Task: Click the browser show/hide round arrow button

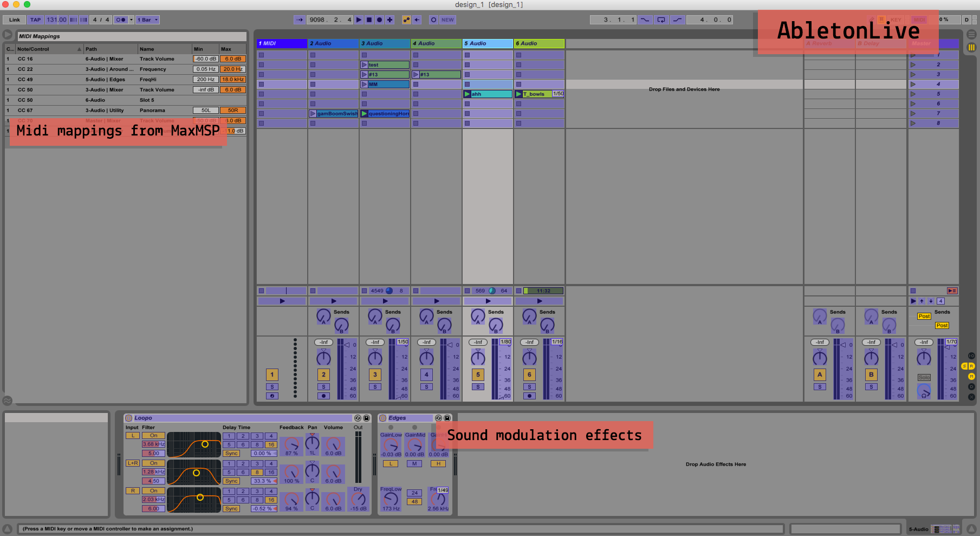Action: 8,34
